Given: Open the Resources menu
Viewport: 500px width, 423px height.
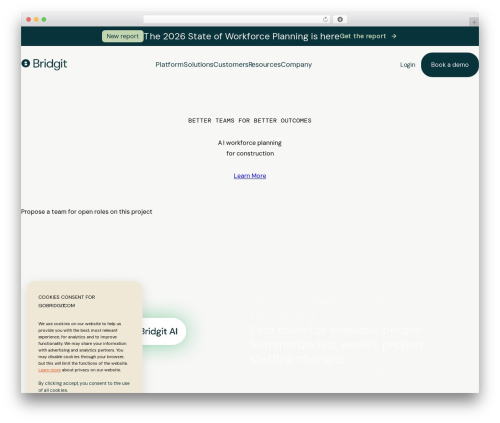Looking at the screenshot, I should point(264,65).
